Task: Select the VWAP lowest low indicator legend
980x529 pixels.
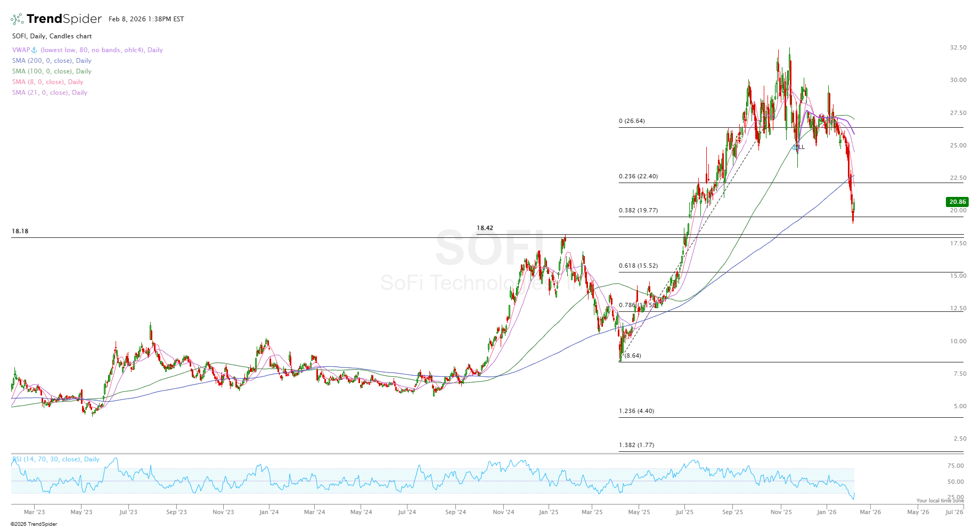Action: (x=88, y=50)
